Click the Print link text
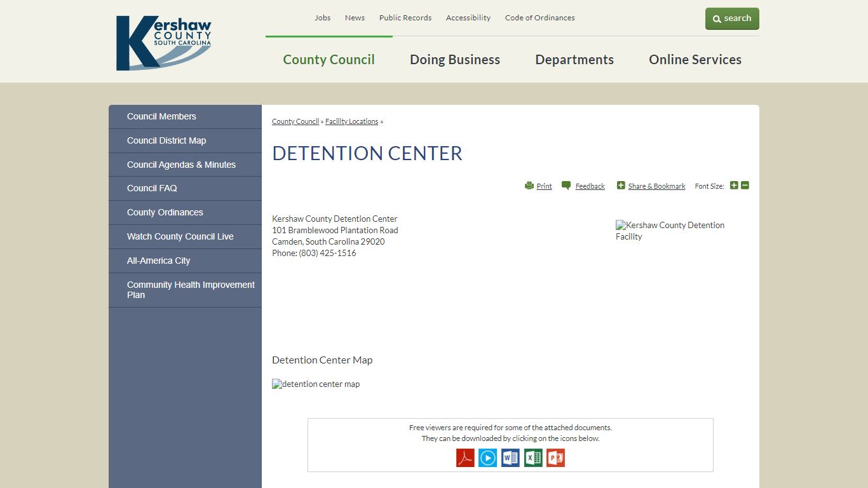 (x=544, y=186)
